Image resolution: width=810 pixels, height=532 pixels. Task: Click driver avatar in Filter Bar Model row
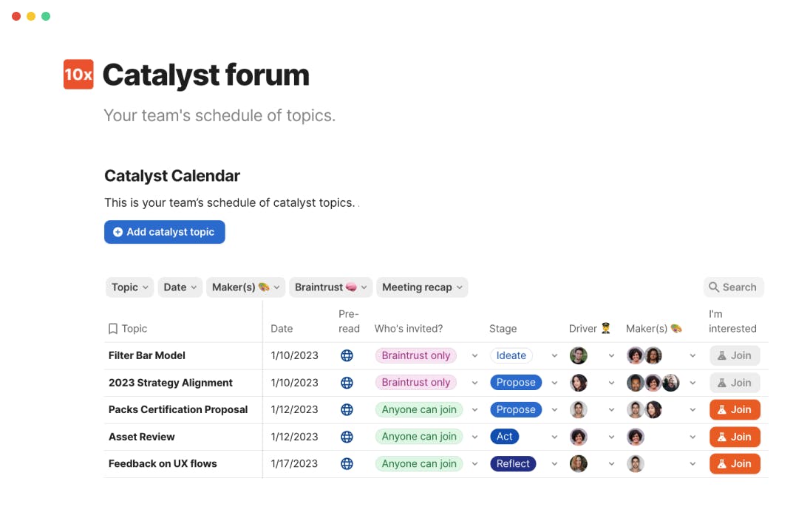click(579, 355)
